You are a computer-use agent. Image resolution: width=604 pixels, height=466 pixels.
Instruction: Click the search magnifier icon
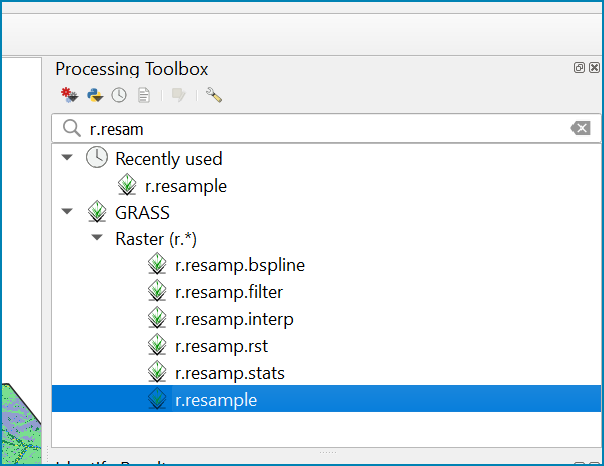pyautogui.click(x=72, y=128)
